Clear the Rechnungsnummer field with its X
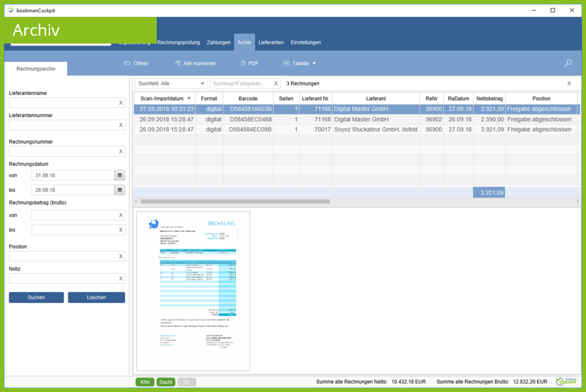 point(120,151)
